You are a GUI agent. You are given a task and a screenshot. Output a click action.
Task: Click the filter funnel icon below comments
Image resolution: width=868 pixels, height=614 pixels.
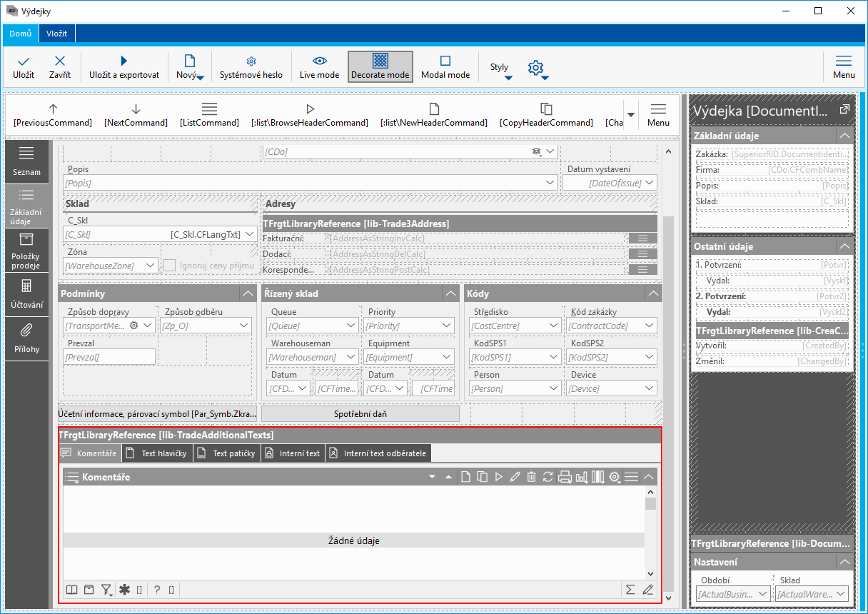(106, 590)
